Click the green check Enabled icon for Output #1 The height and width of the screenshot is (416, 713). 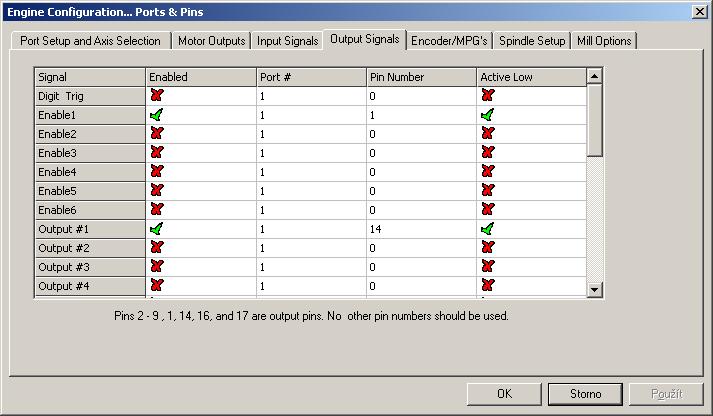tap(156, 229)
